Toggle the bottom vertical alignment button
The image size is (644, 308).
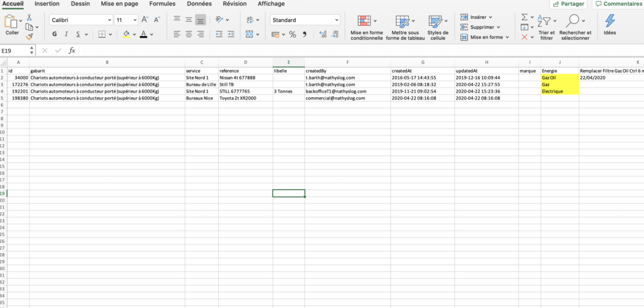click(x=200, y=20)
